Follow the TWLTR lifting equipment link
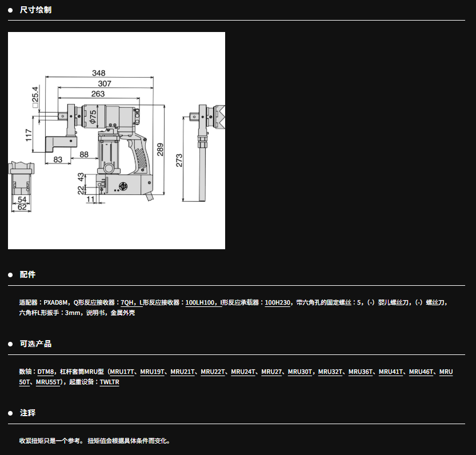This screenshot has height=455, width=476. pos(109,382)
